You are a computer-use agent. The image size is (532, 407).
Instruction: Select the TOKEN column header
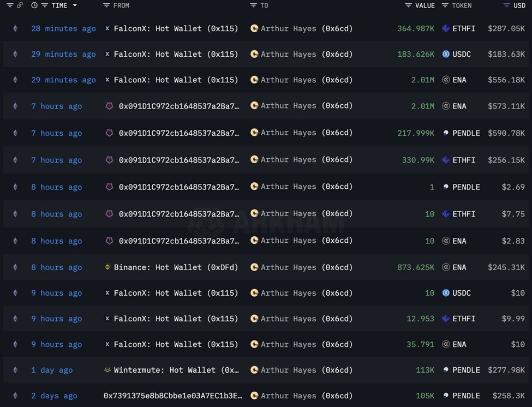pyautogui.click(x=462, y=5)
